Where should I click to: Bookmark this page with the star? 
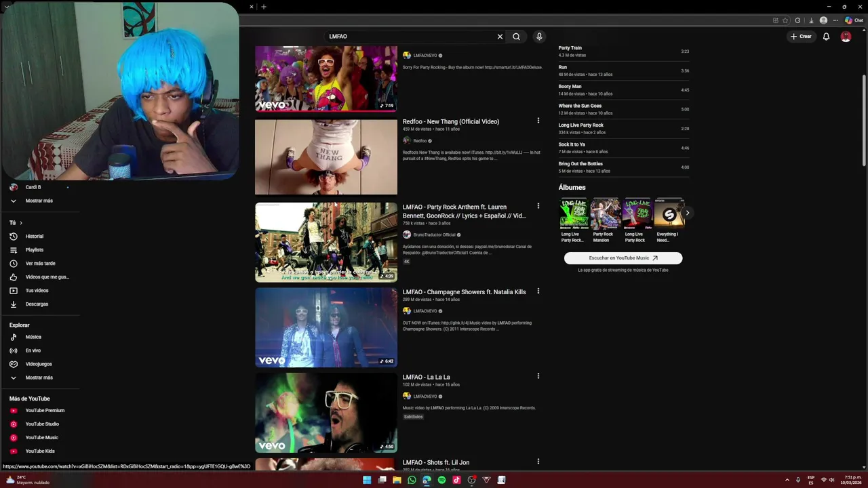(x=785, y=20)
